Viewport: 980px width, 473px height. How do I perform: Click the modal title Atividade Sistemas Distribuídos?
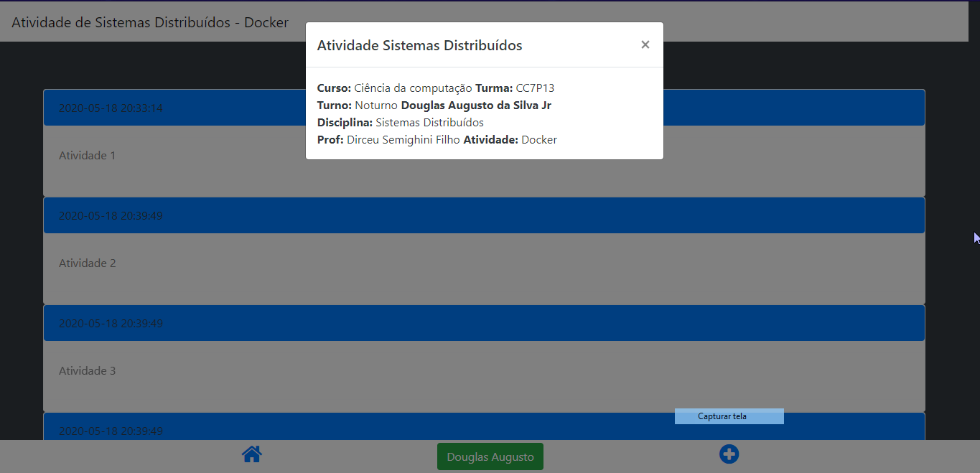(x=419, y=45)
